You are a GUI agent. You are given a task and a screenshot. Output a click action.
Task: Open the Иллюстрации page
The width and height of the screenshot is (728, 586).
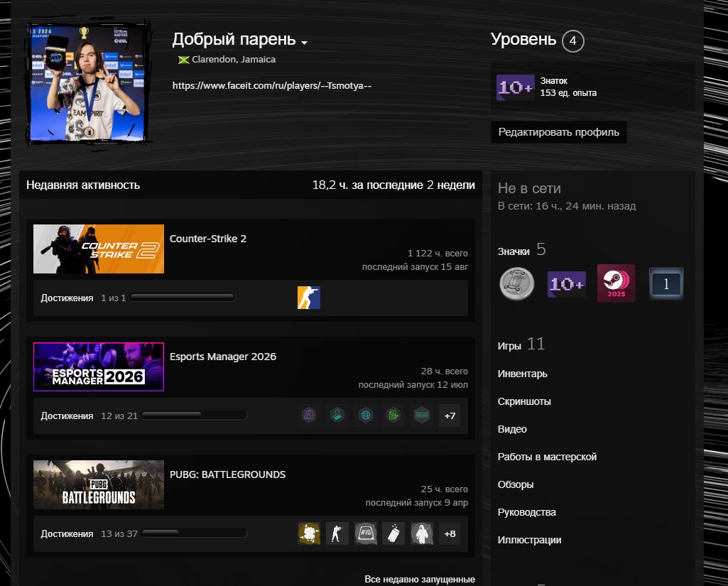pyautogui.click(x=529, y=540)
